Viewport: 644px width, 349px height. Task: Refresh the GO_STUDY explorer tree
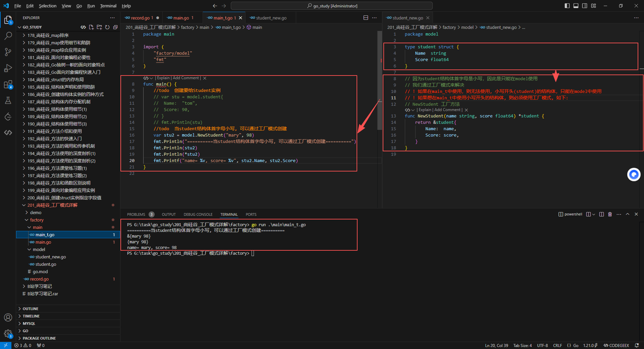107,27
